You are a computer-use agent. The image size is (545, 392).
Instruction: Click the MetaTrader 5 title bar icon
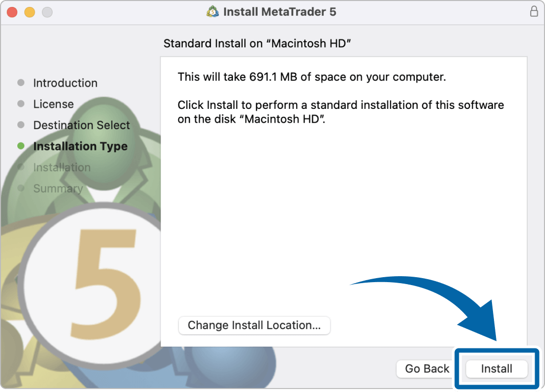(x=213, y=11)
